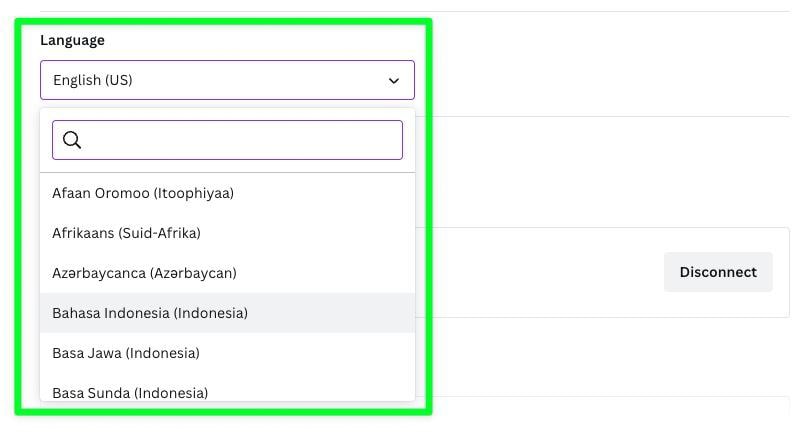This screenshot has height=435, width=812.
Task: Click inside the search box beside the magnifier
Action: [x=243, y=140]
